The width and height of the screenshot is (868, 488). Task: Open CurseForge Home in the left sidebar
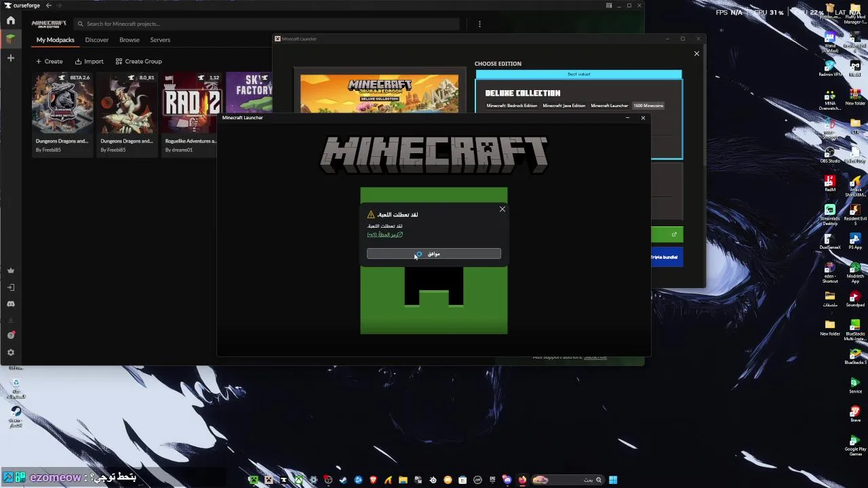coord(10,20)
